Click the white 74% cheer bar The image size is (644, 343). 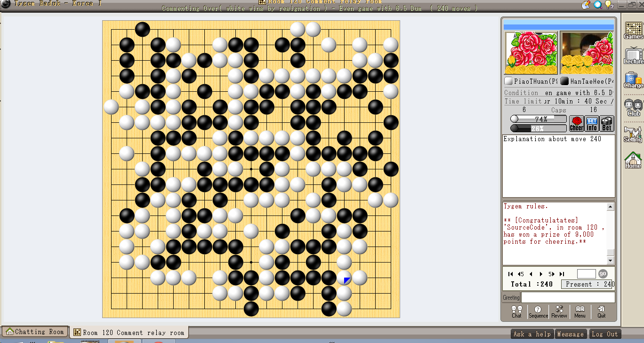[x=539, y=119]
